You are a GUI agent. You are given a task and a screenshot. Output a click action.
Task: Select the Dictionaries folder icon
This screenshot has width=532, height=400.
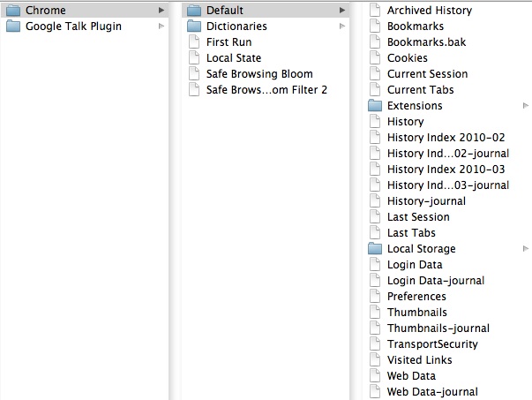[194, 26]
